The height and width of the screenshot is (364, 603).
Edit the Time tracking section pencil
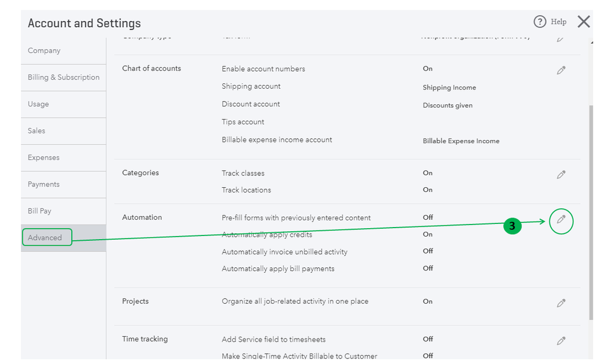[561, 341]
